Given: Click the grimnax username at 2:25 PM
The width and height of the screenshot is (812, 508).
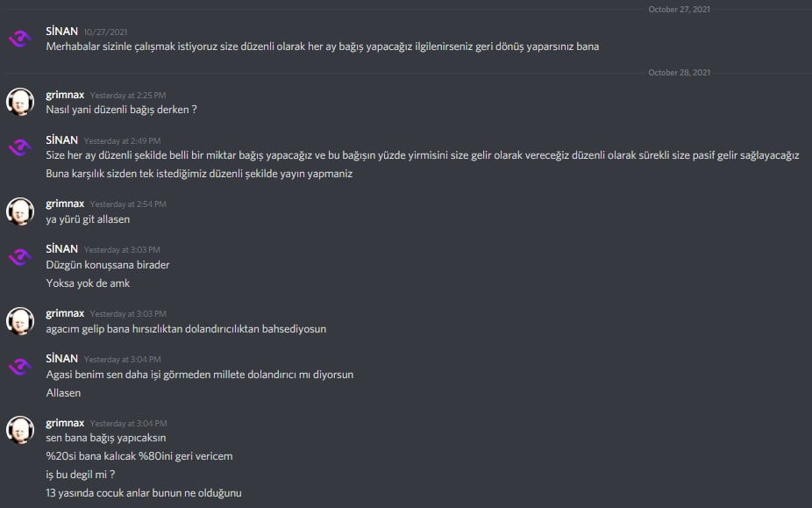Looking at the screenshot, I should (x=65, y=95).
